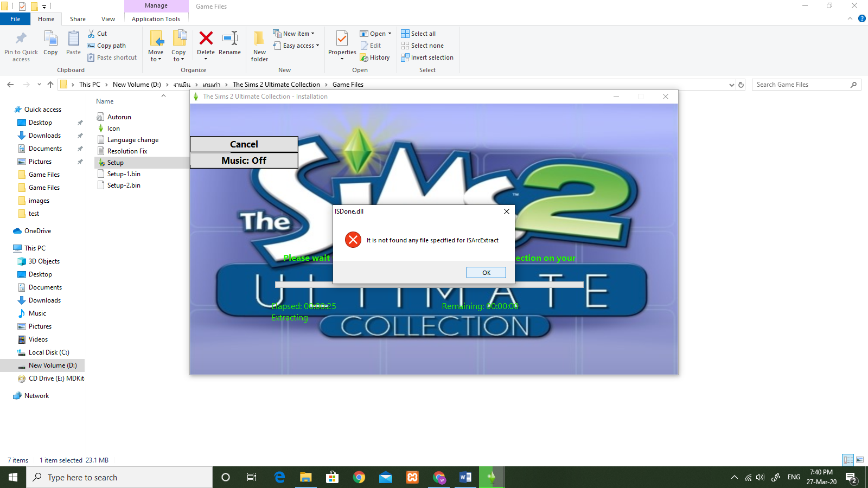Click the New folder icon
This screenshot has height=488, width=868.
[259, 39]
